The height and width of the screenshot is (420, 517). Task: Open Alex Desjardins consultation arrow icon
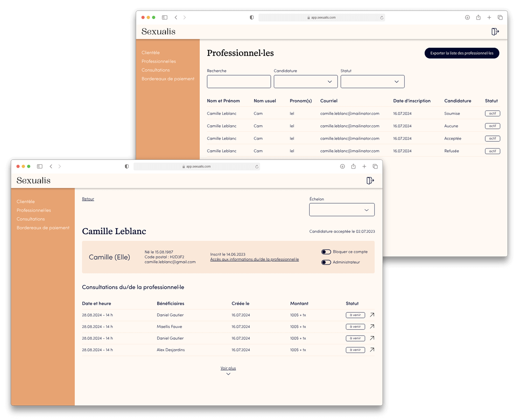(x=372, y=350)
